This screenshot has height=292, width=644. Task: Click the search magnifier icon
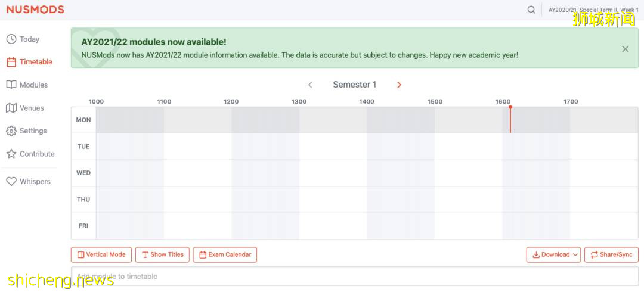click(531, 10)
